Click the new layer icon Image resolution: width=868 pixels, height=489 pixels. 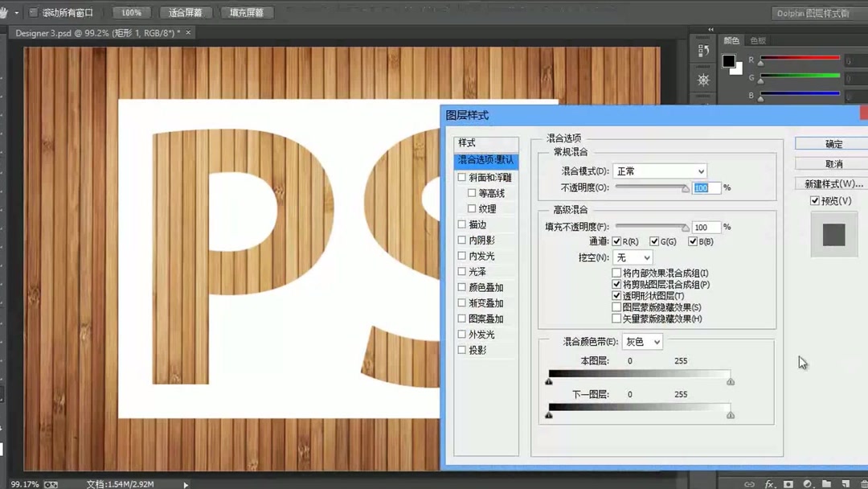click(x=844, y=484)
